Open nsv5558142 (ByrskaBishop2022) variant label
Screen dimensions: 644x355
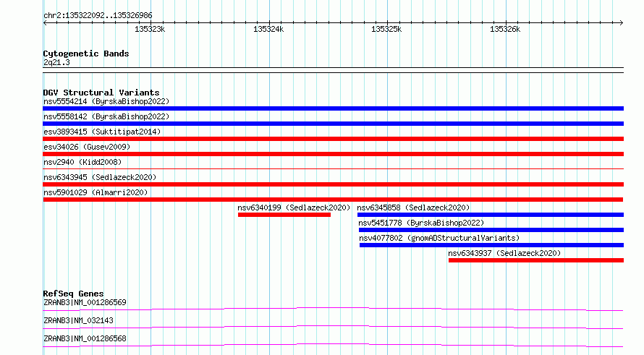106,116
